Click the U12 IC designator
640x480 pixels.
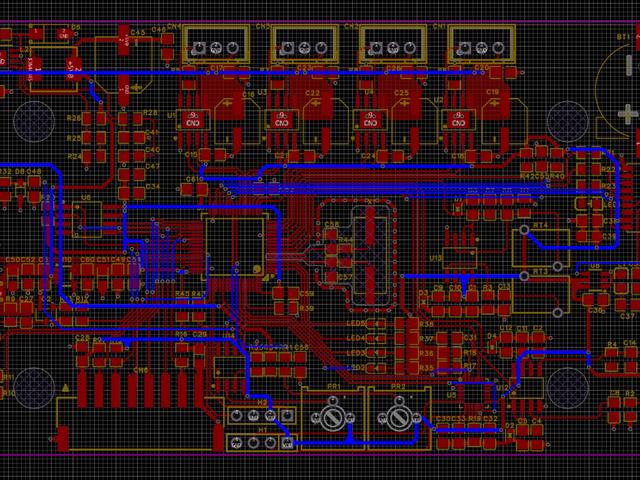coord(503,388)
